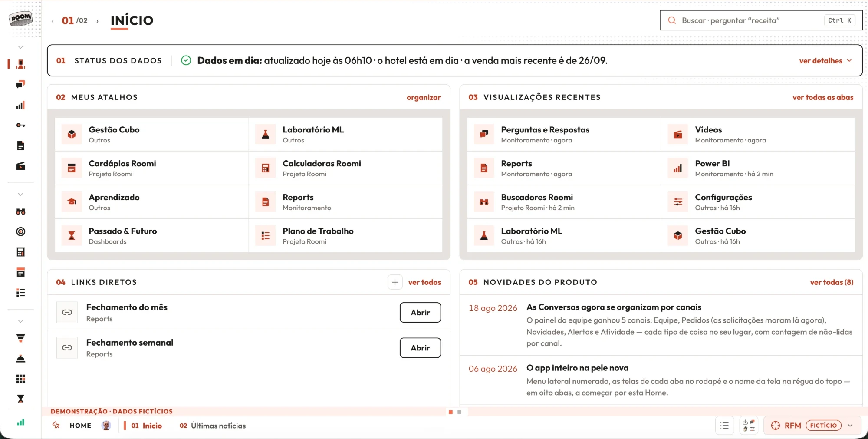
Task: Open the calculator icon in the sidebar
Action: point(20,252)
